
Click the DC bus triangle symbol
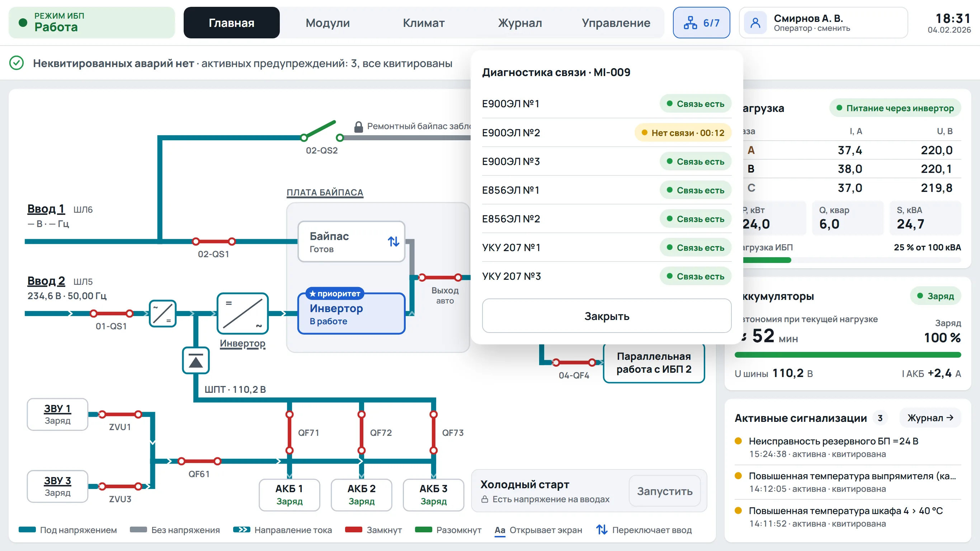pos(195,361)
